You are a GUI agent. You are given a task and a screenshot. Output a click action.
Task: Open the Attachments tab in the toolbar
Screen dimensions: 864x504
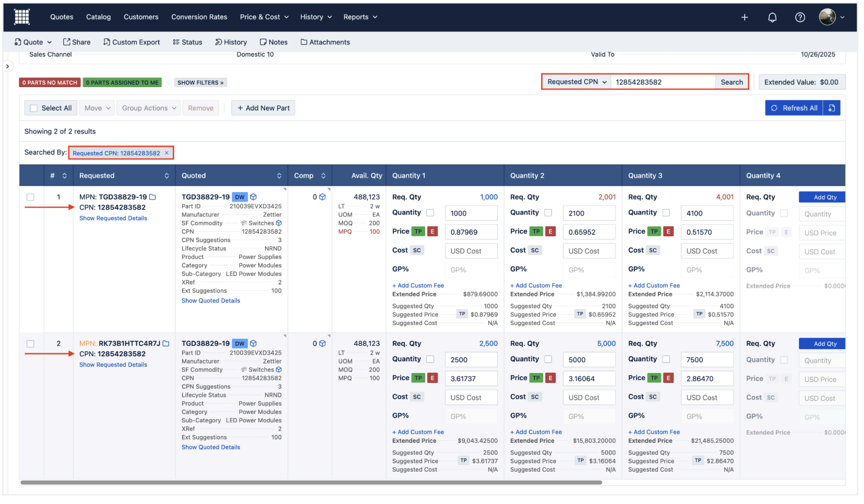(325, 42)
